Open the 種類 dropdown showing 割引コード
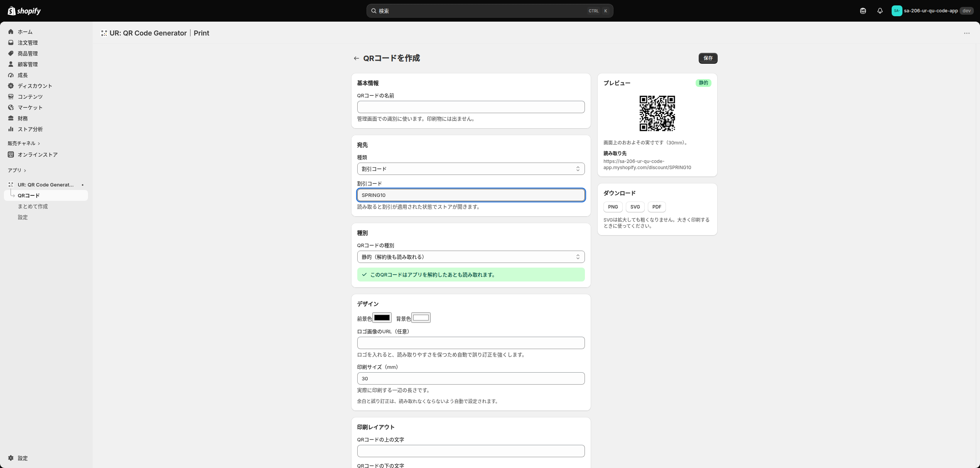Viewport: 980px width, 468px height. 471,169
